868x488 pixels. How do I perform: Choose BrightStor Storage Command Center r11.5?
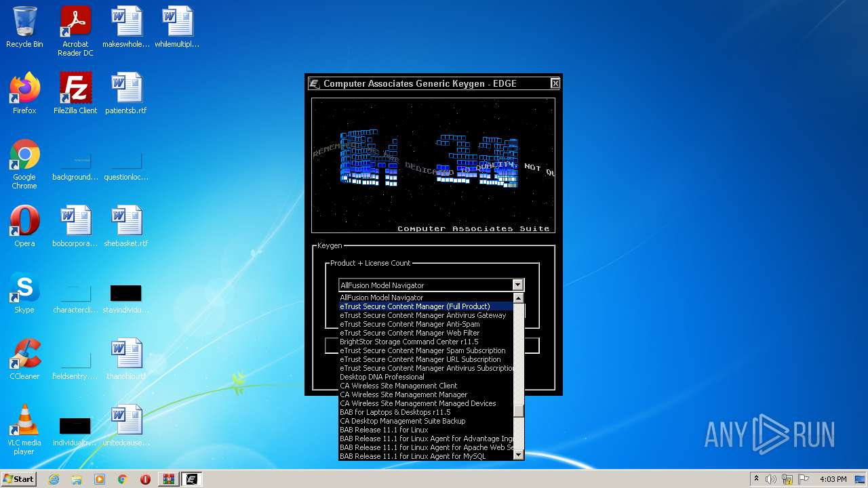click(x=426, y=342)
